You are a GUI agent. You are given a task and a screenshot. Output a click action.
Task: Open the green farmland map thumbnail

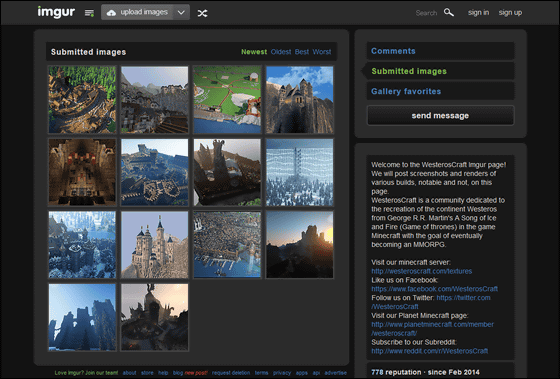[x=227, y=99]
